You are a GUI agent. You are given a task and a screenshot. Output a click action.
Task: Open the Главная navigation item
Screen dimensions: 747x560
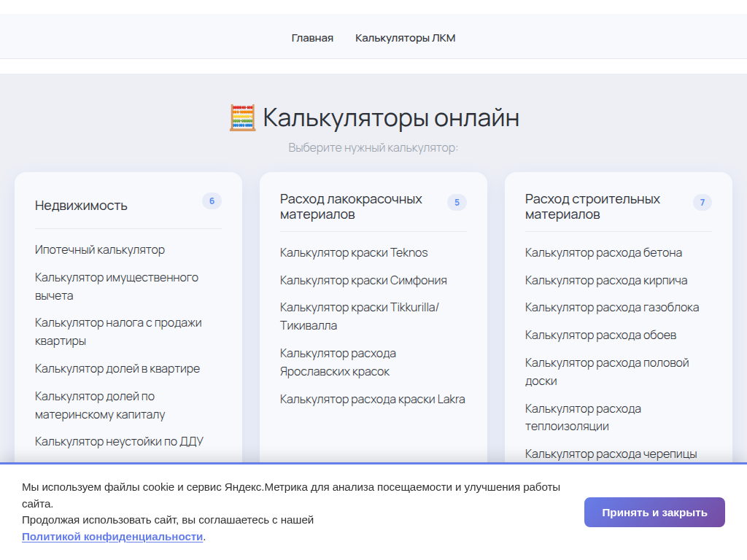pyautogui.click(x=312, y=38)
